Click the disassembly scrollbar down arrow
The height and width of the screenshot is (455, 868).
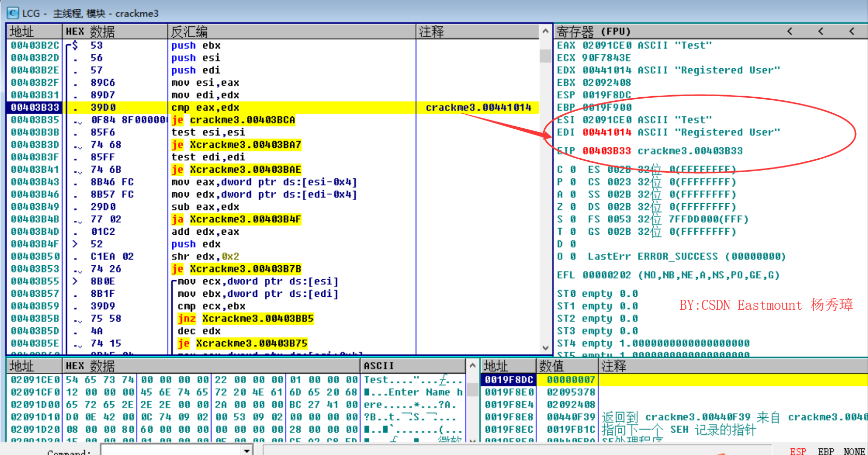(x=545, y=347)
